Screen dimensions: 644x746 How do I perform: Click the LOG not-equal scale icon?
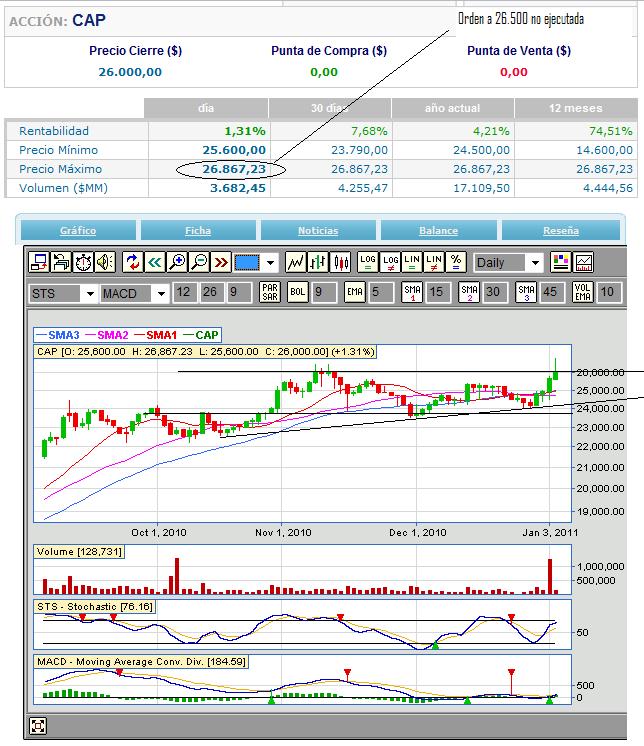(x=390, y=262)
